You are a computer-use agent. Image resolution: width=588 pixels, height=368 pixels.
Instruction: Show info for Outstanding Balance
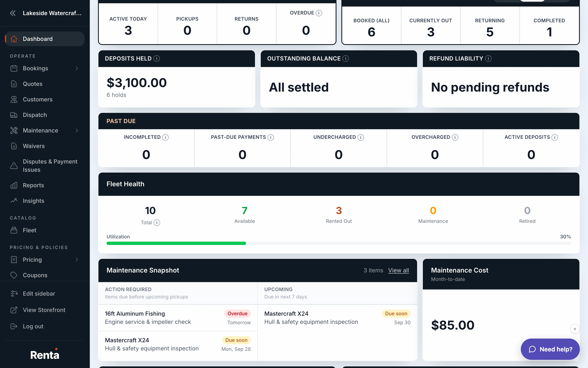point(345,58)
